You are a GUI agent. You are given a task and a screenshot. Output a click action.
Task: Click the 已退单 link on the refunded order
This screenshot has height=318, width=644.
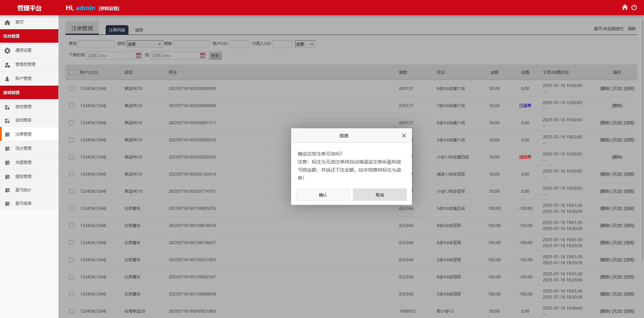coord(525,105)
